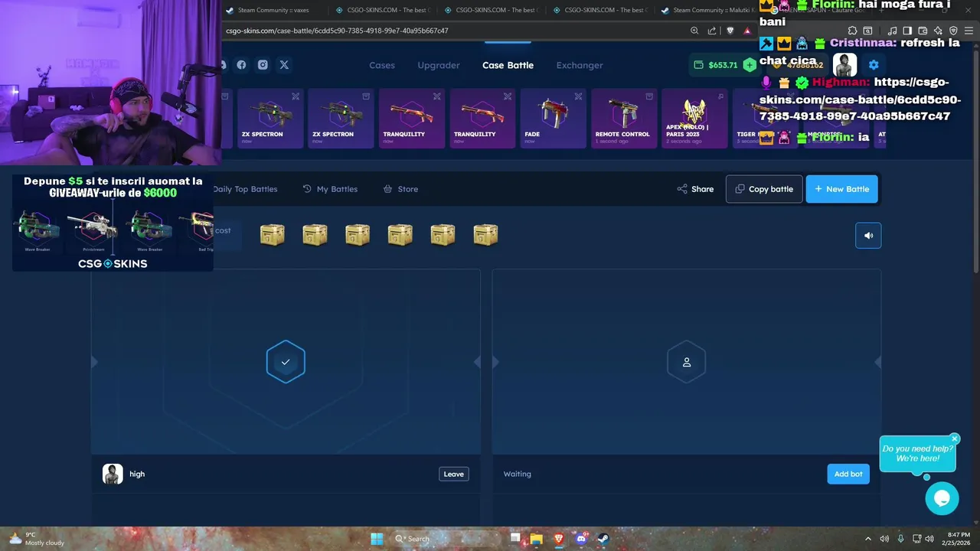Go to the Upgrader section

coord(439,65)
